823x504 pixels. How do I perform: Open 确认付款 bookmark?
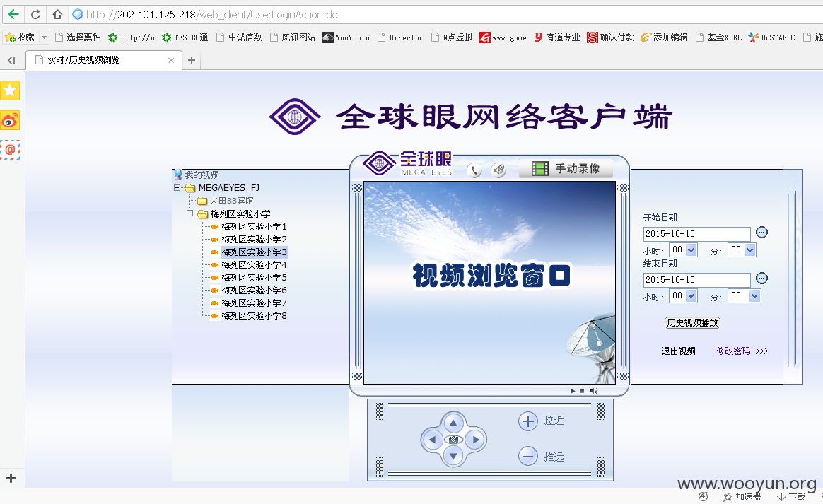pyautogui.click(x=610, y=37)
